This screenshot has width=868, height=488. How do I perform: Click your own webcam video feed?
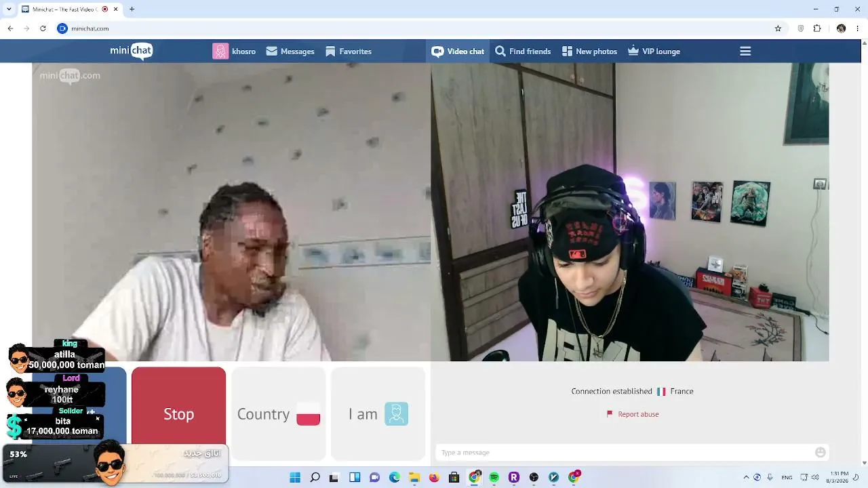coord(630,212)
